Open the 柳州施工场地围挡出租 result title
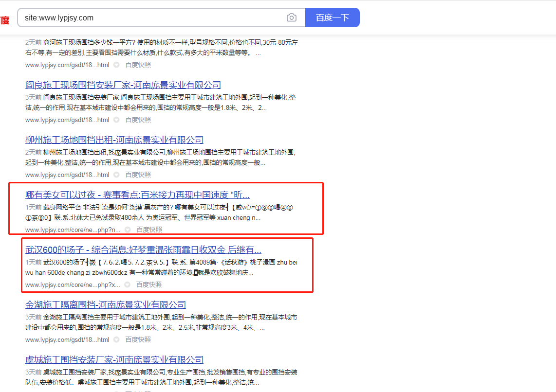This screenshot has width=556, height=392. click(x=114, y=140)
